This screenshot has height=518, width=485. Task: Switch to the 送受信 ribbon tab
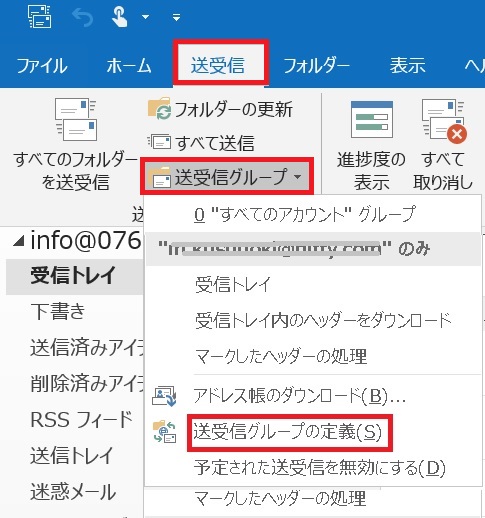click(x=218, y=65)
